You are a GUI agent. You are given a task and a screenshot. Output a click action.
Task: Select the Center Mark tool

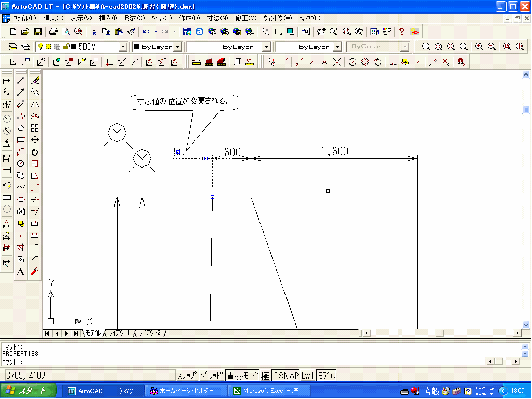tap(7, 209)
